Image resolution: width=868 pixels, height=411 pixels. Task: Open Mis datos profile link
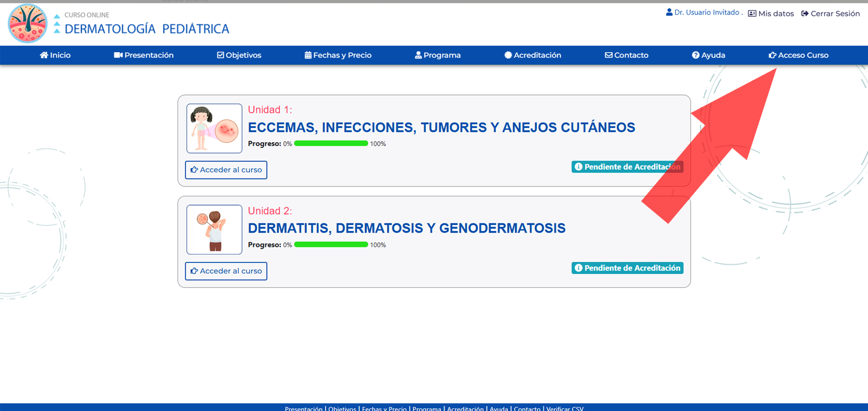coord(771,14)
